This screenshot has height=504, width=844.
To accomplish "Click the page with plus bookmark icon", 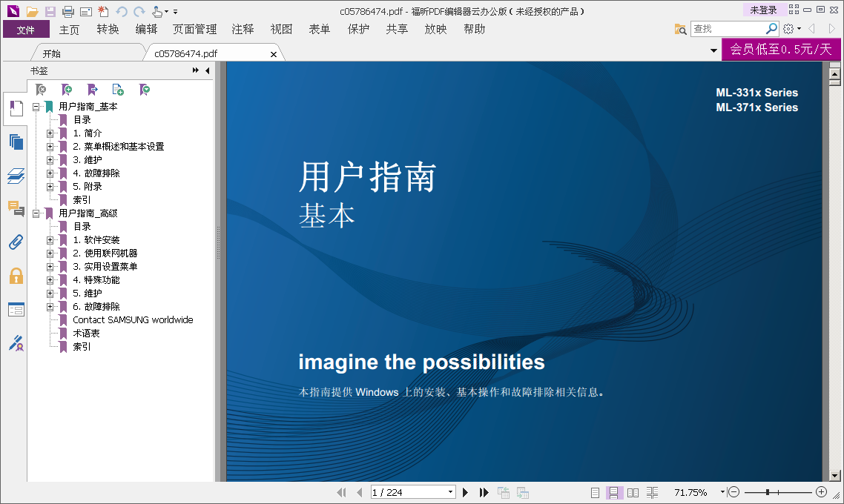I will pyautogui.click(x=118, y=89).
